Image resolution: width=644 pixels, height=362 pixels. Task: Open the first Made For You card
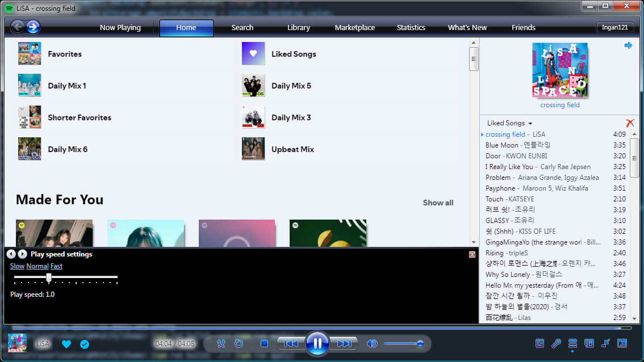point(54,233)
